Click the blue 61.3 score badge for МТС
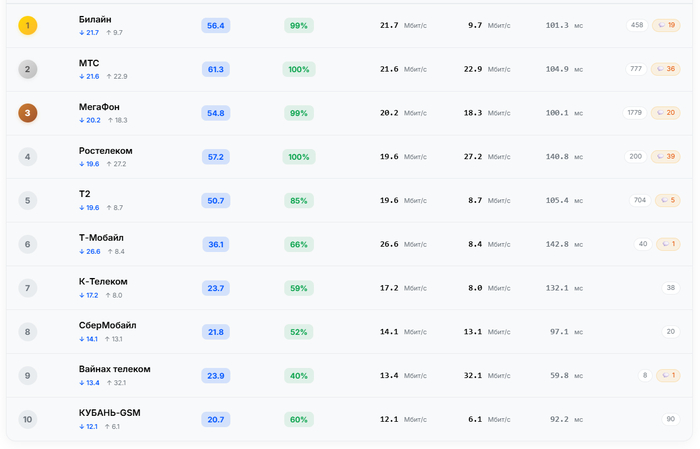The width and height of the screenshot is (700, 449). pos(215,69)
